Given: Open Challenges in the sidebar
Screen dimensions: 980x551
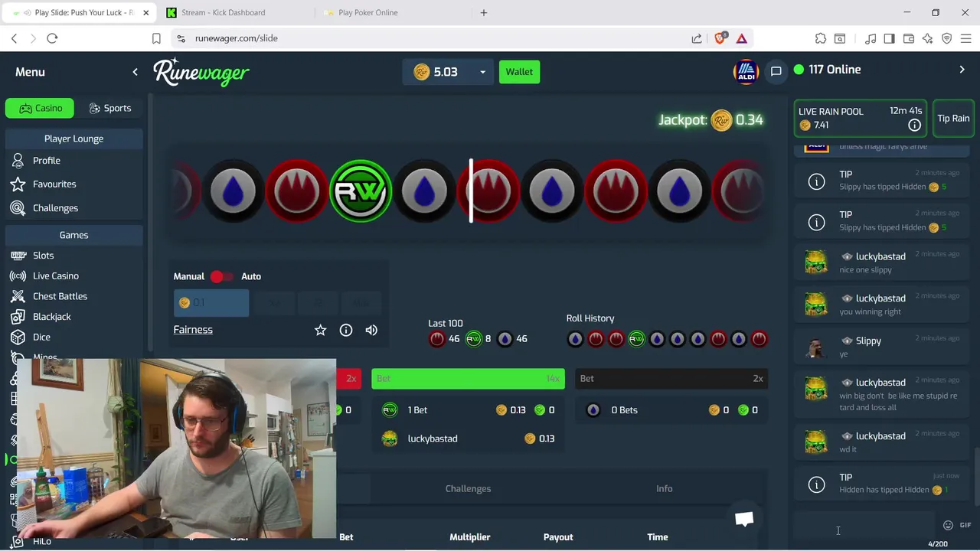Looking at the screenshot, I should tap(55, 208).
